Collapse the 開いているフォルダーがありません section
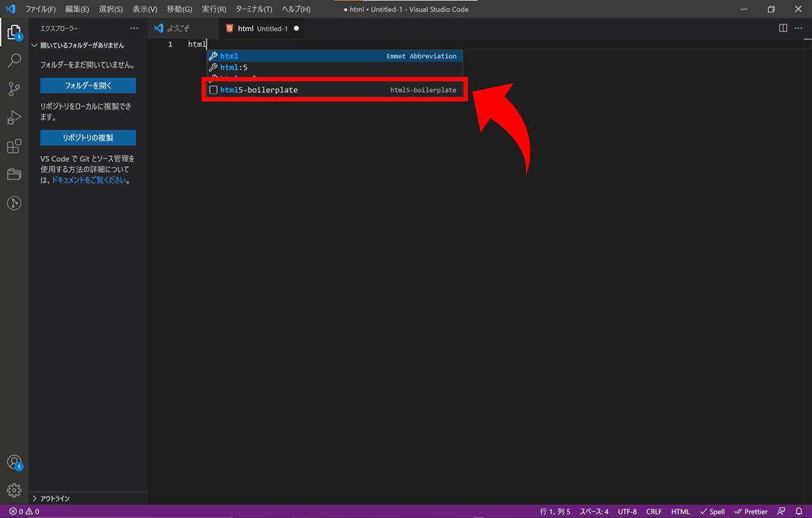The width and height of the screenshot is (812, 518). [x=88, y=45]
